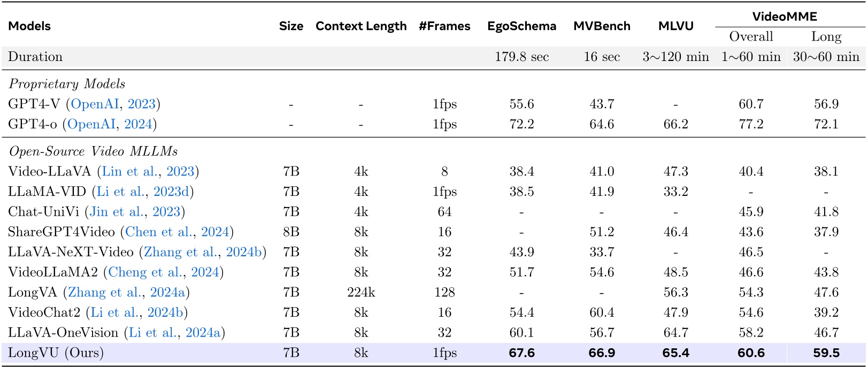Viewport: 868px width, 367px height.
Task: Select the Proprietary Models section heading
Action: (x=67, y=84)
